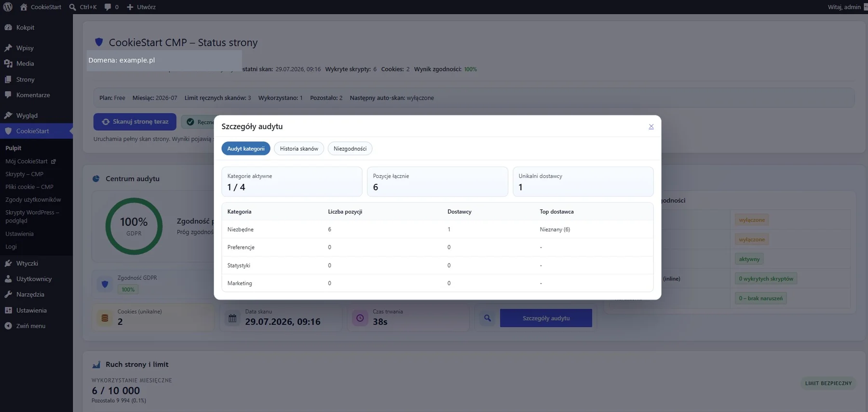
Task: Click the Top dostawca column header
Action: click(x=556, y=212)
